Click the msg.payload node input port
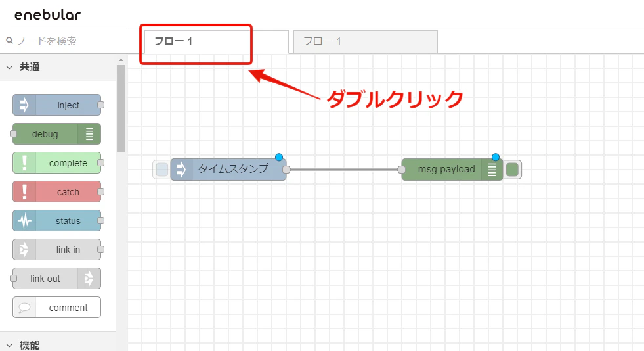Screen dimensions: 644x351 (x=402, y=170)
